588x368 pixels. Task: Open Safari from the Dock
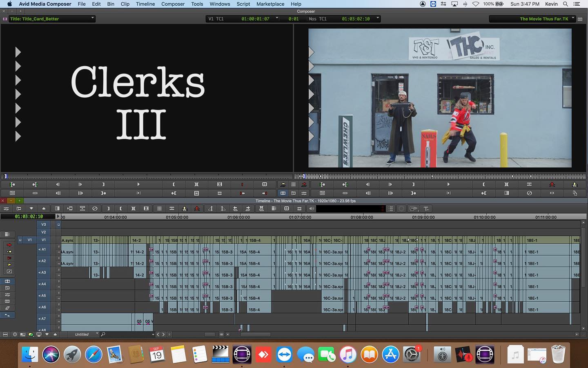click(94, 354)
